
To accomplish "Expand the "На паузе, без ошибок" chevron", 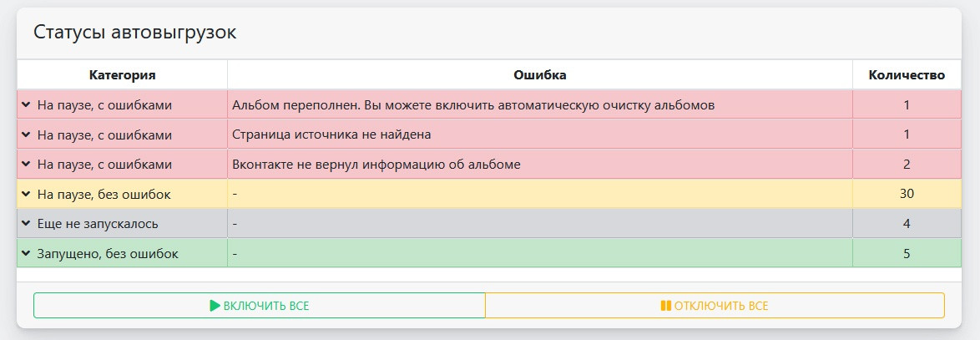I will 26,194.
